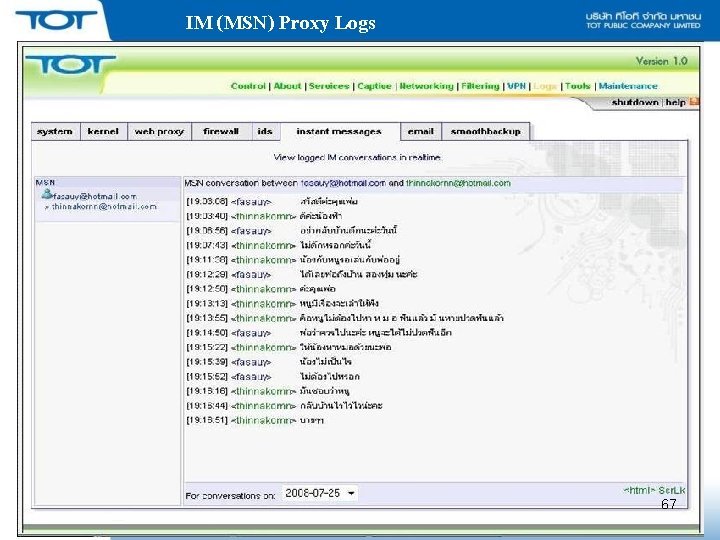Viewport: 720px width, 540px height.
Task: Click thinnakornn address link in conversation header
Action: click(x=458, y=183)
